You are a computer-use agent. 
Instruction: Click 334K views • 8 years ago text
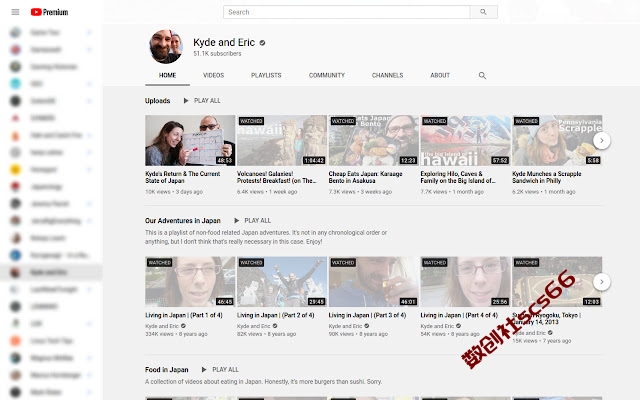point(176,334)
